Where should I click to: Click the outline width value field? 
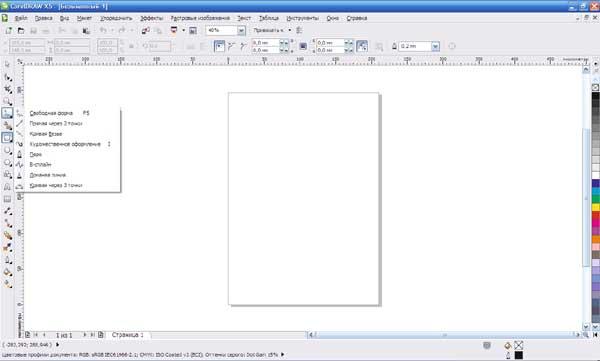(415, 46)
